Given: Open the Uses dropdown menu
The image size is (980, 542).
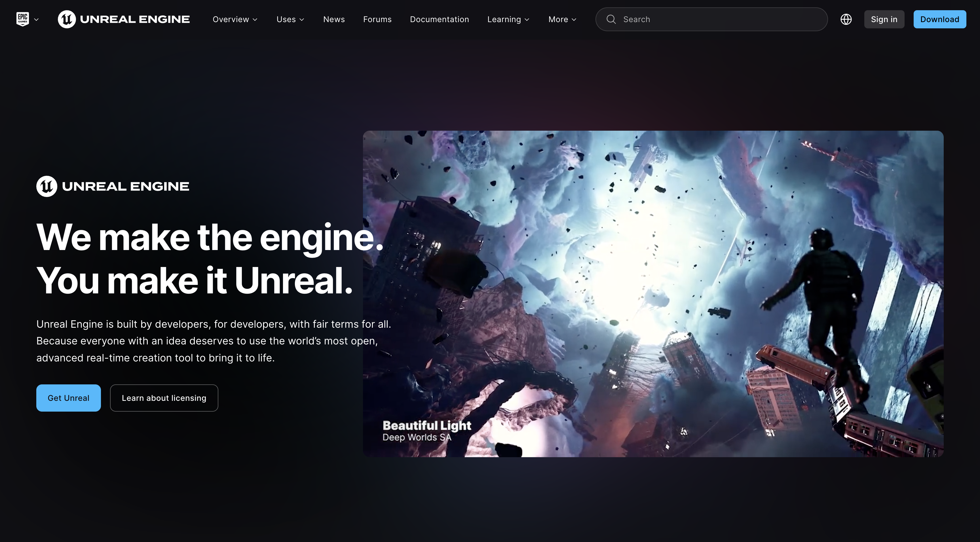Looking at the screenshot, I should [290, 19].
